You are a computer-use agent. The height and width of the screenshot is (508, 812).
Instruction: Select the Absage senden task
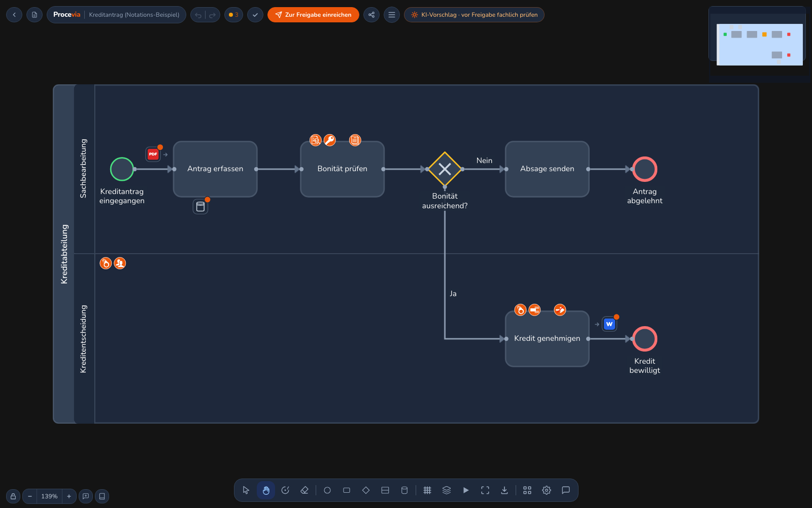[x=547, y=169]
